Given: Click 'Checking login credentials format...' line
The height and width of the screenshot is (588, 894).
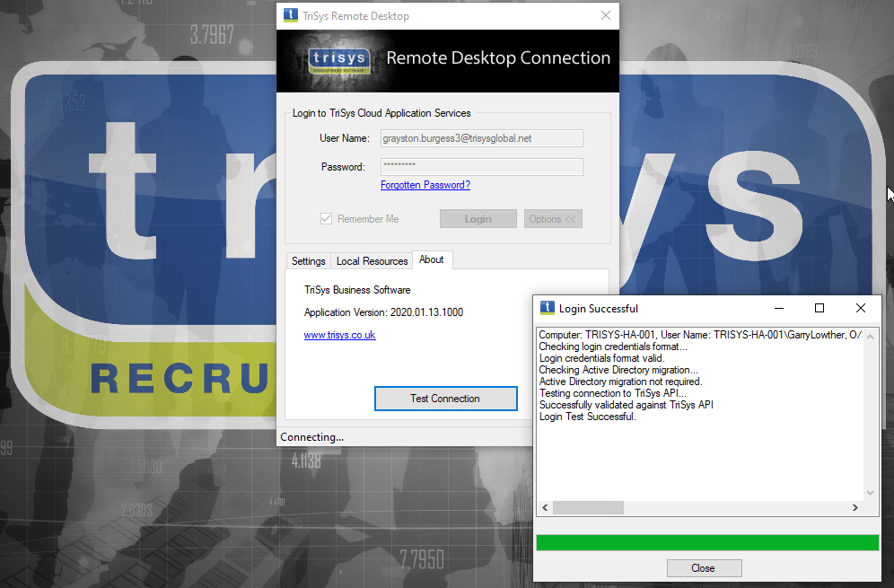Looking at the screenshot, I should coord(613,347).
